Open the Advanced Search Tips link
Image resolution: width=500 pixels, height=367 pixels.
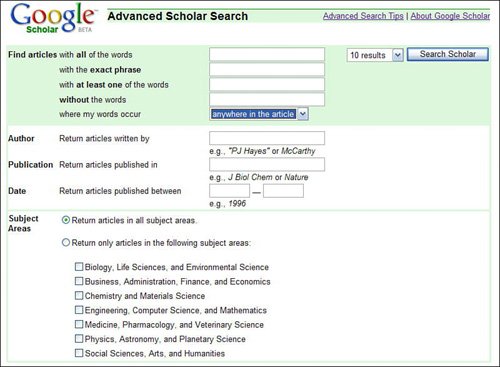(363, 16)
